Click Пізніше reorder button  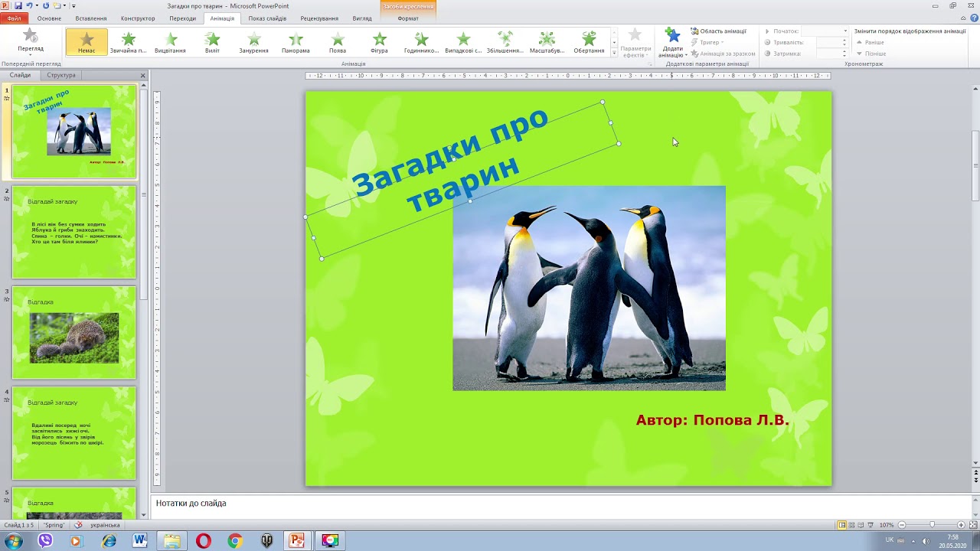point(871,54)
